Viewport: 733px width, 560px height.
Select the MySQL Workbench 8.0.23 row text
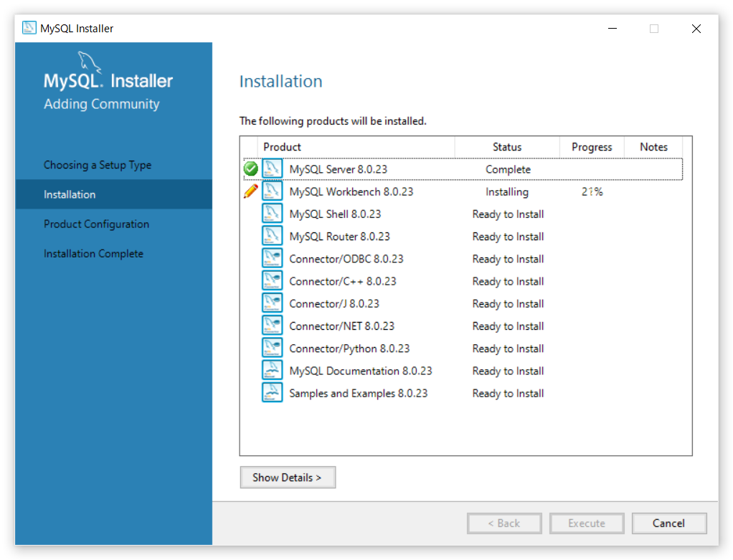tap(351, 191)
